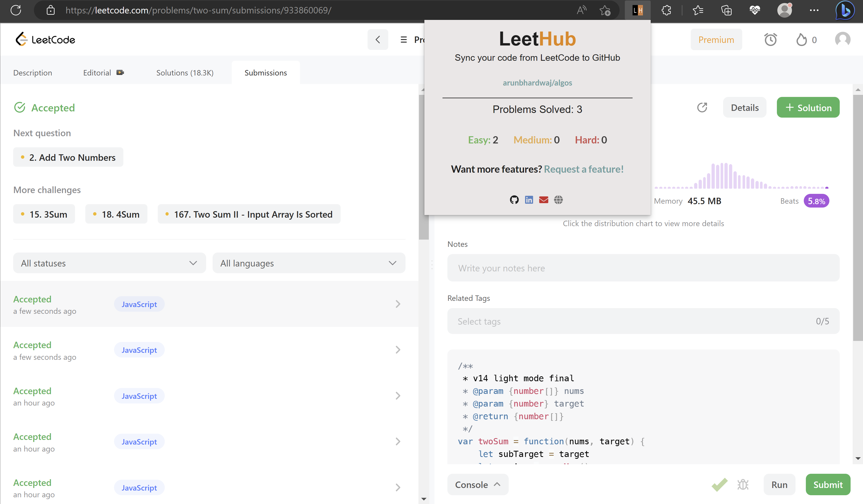Expand the All statuses dropdown
863x504 pixels.
pyautogui.click(x=109, y=263)
